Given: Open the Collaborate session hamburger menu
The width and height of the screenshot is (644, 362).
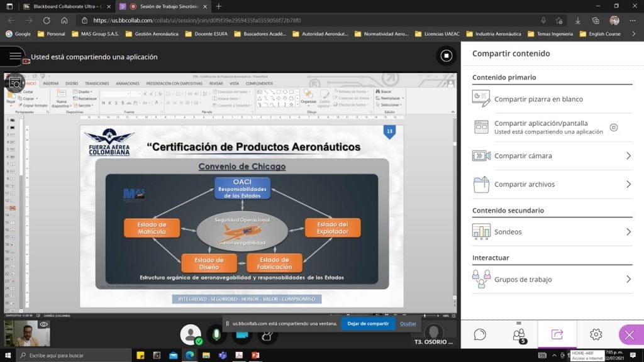Looking at the screenshot, I should point(15,57).
